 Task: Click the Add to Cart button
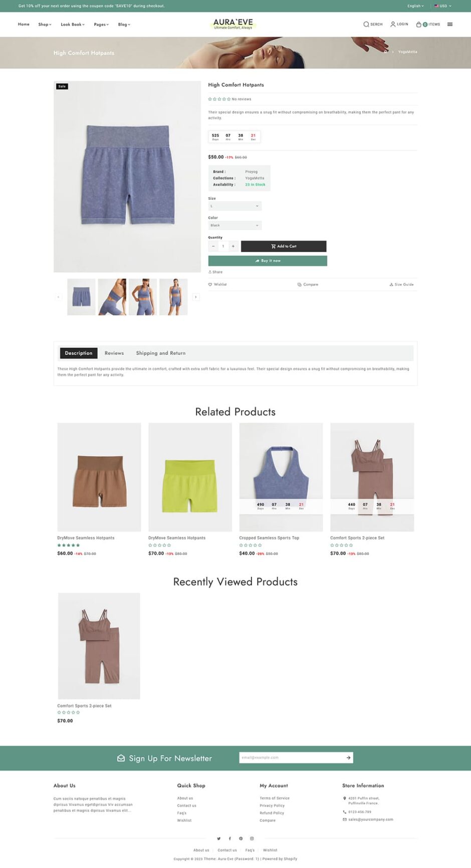pos(284,246)
